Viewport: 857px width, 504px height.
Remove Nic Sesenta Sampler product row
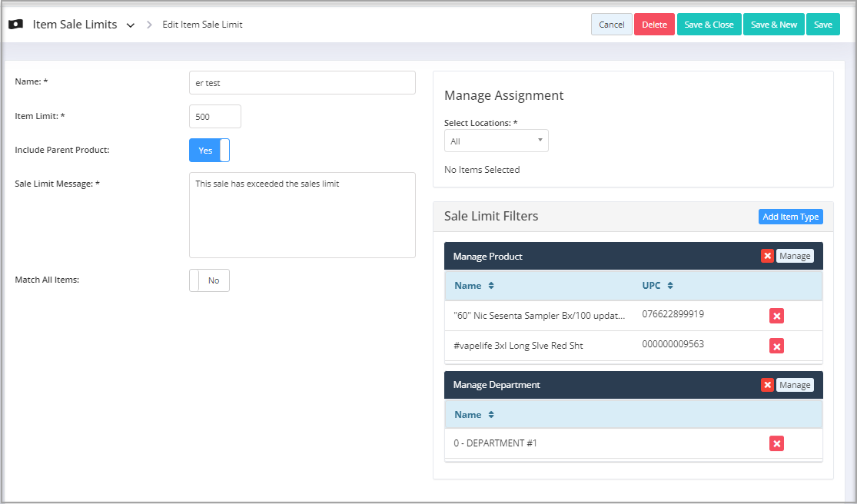(x=776, y=316)
